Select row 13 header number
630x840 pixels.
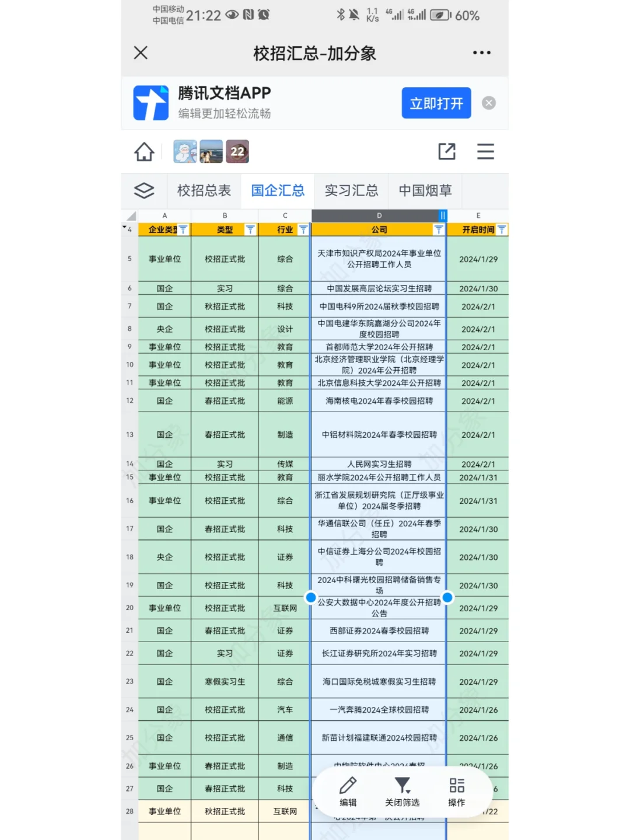pos(129,434)
